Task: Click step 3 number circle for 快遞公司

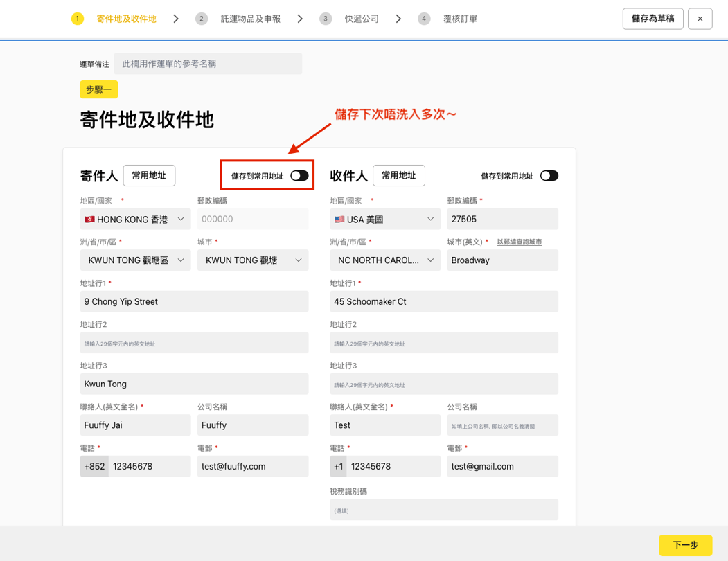Action: [326, 19]
